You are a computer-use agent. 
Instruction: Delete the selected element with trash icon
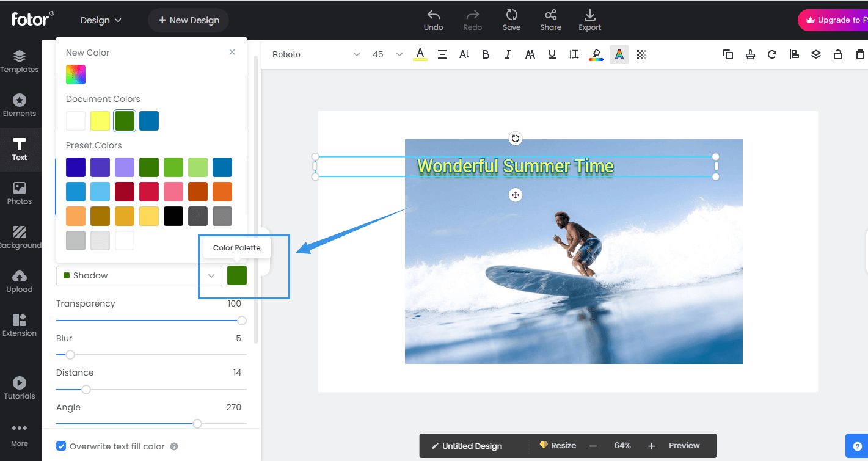click(859, 54)
